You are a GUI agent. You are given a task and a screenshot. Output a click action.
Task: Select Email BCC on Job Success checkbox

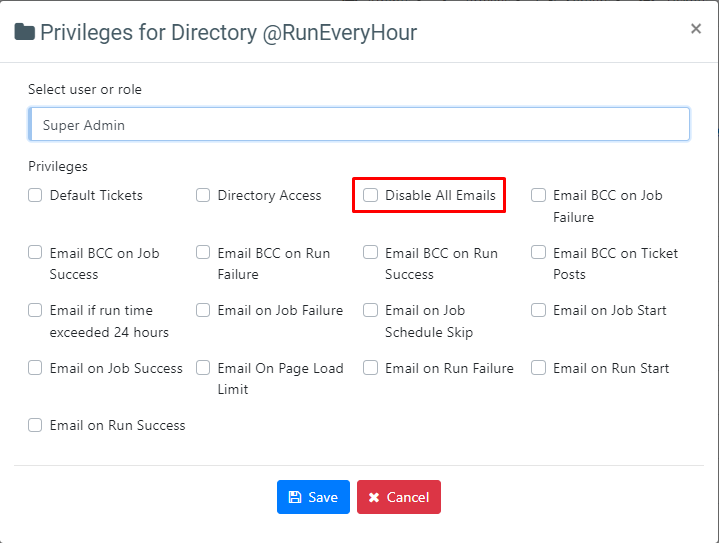coord(36,253)
